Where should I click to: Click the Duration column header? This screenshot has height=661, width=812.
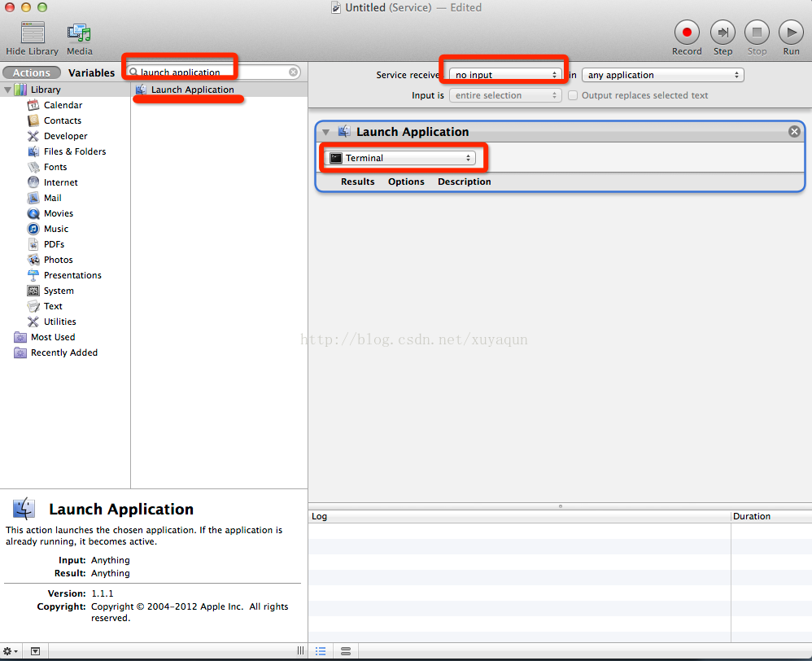click(x=771, y=516)
